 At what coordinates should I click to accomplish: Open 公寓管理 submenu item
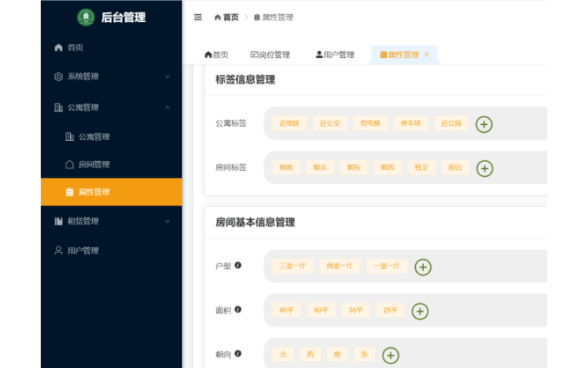111,137
